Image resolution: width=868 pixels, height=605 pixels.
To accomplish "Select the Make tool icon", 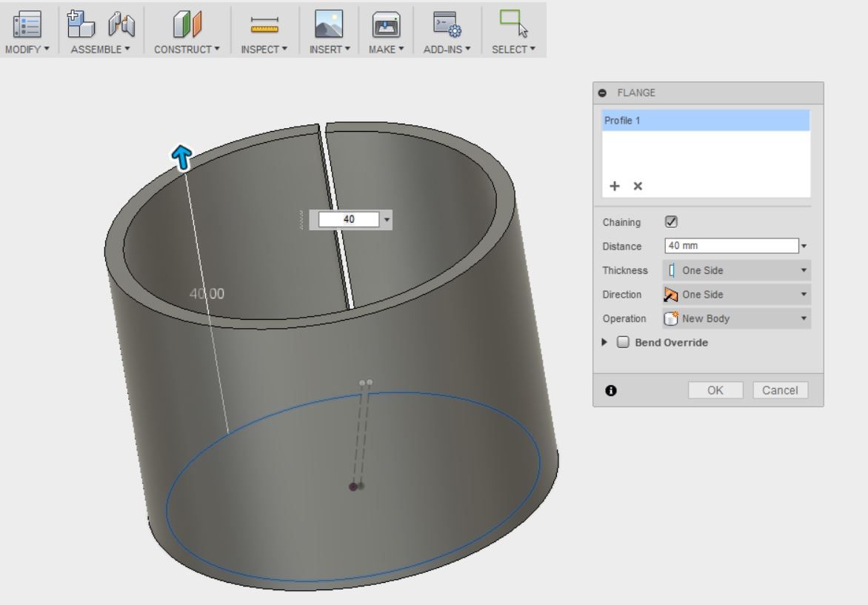I will [x=386, y=24].
